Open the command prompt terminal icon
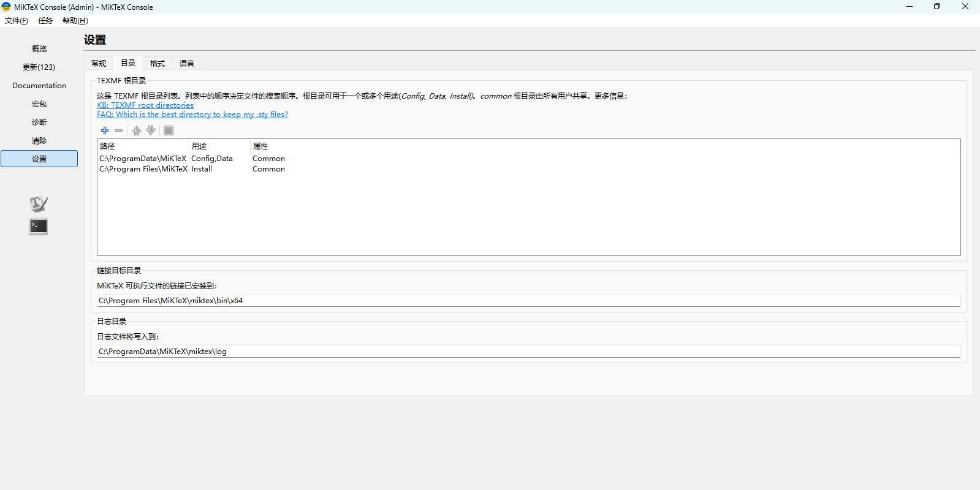Image resolution: width=980 pixels, height=490 pixels. click(39, 227)
